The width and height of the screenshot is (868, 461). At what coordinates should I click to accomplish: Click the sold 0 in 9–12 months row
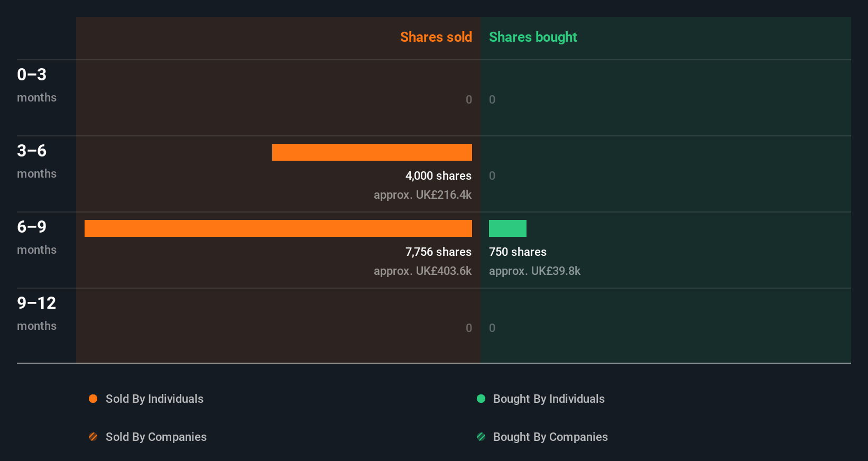tap(469, 328)
